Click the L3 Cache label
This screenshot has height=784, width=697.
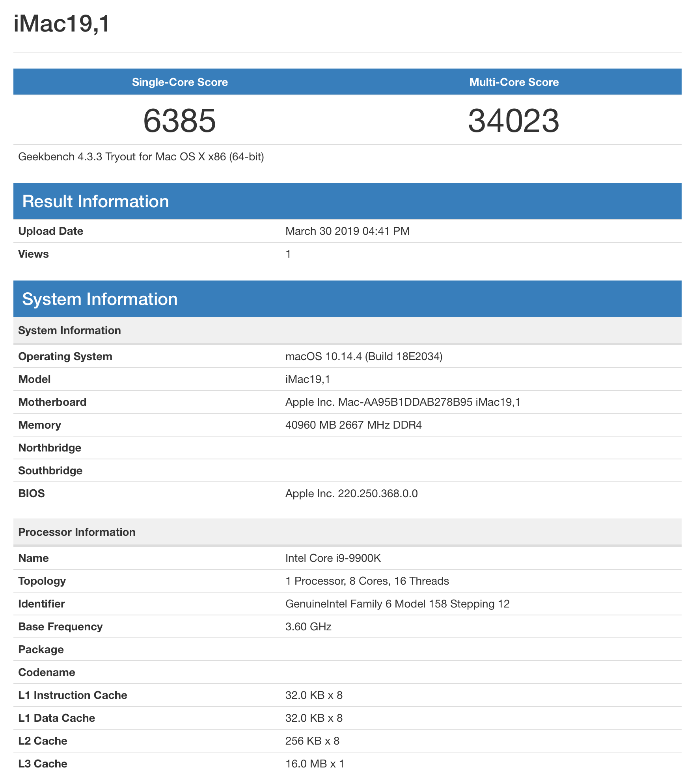click(43, 764)
